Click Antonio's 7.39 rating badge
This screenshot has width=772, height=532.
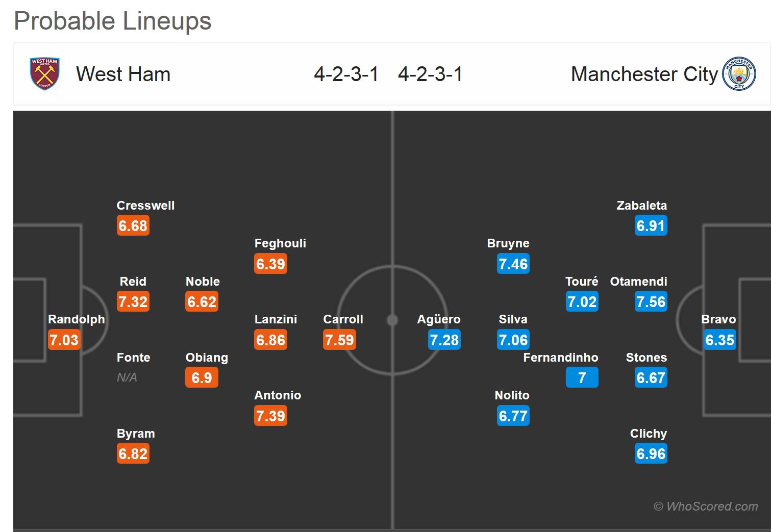(x=270, y=416)
